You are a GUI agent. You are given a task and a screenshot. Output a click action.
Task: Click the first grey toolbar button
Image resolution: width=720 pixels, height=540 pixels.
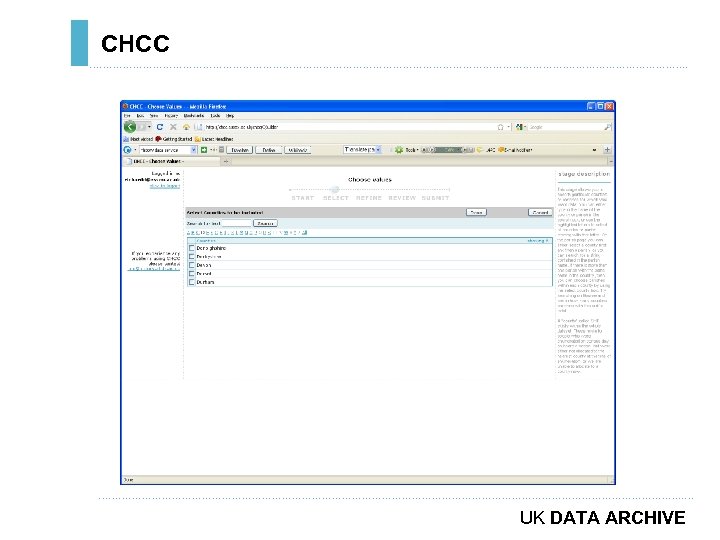coord(240,150)
